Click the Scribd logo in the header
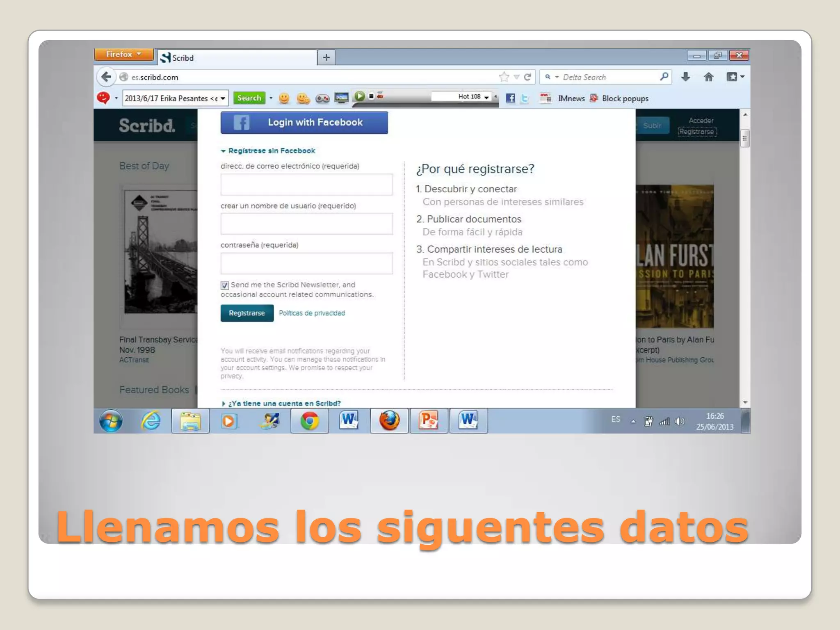The height and width of the screenshot is (630, 840). pyautogui.click(x=147, y=125)
